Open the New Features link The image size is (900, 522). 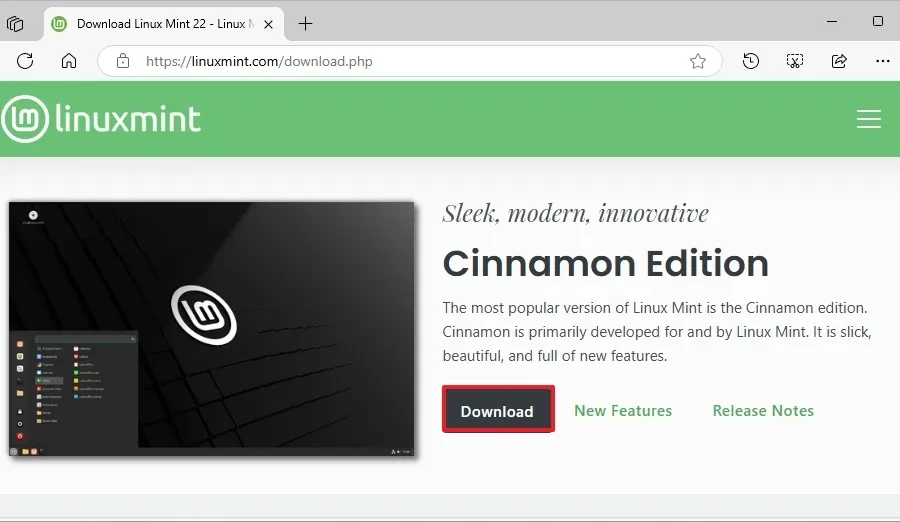[623, 411]
